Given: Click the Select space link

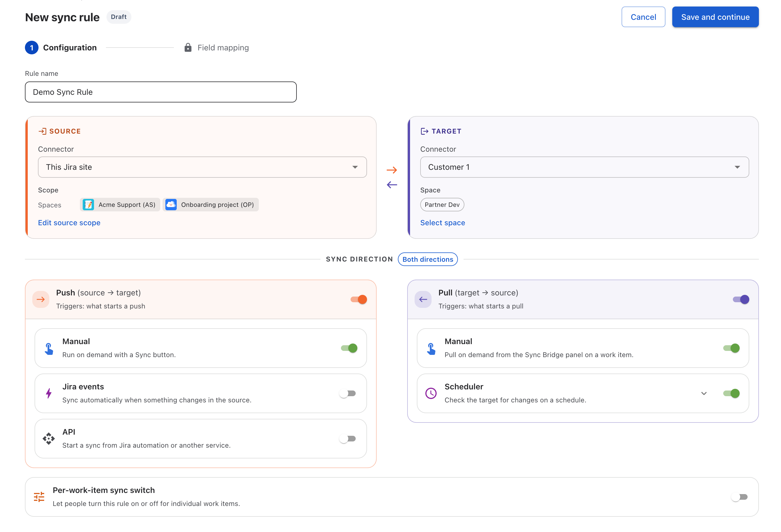Looking at the screenshot, I should point(443,223).
